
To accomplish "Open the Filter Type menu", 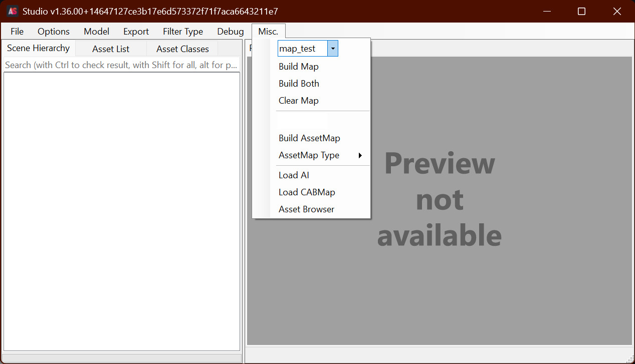I will (x=183, y=31).
